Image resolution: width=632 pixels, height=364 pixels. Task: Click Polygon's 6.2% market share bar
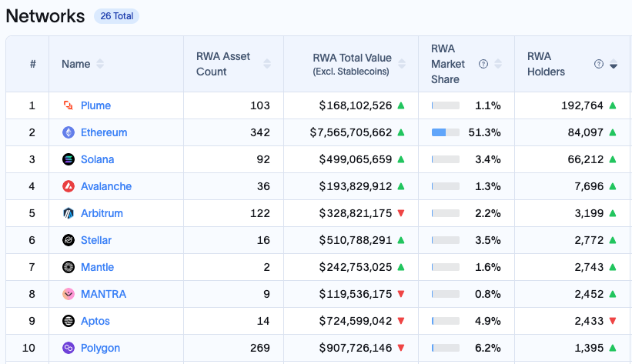pyautogui.click(x=446, y=348)
